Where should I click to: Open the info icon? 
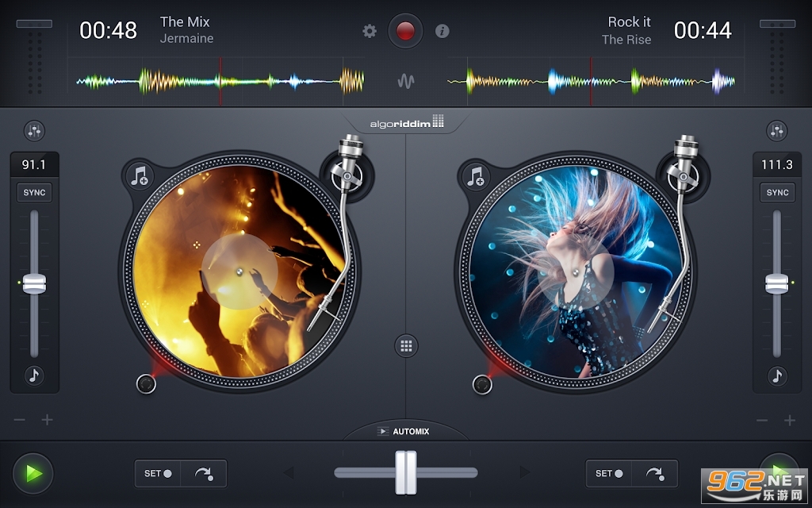[442, 31]
